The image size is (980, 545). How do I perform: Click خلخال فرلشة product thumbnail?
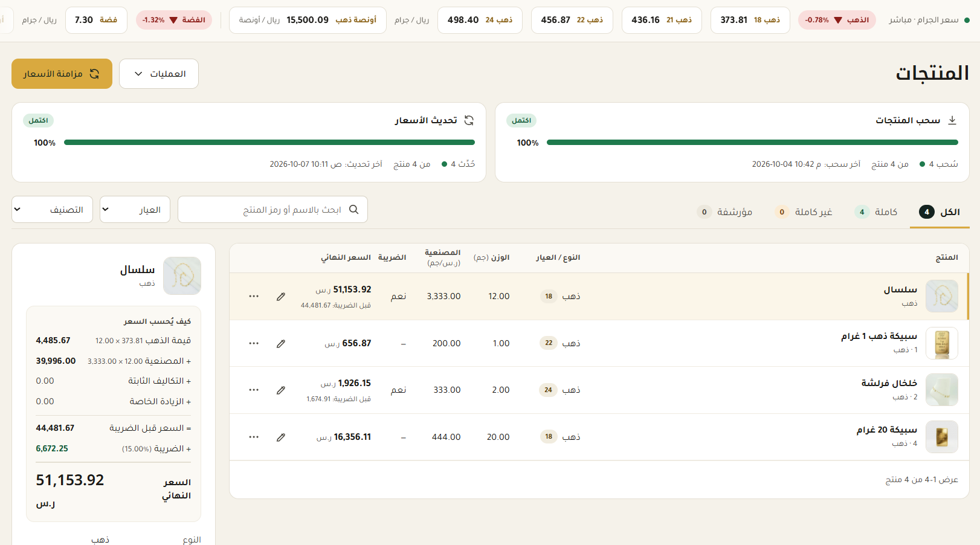pos(942,390)
